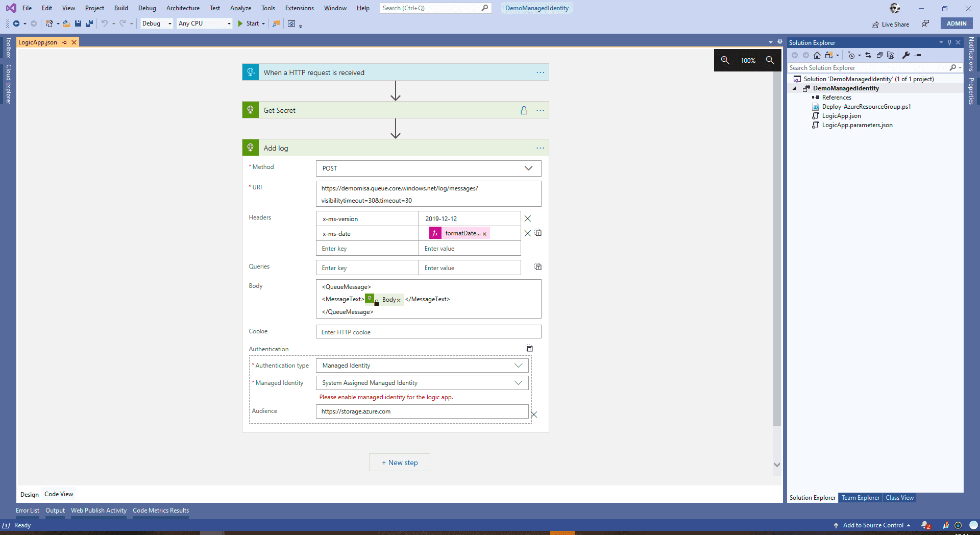Save the current file with the disk icon
The width and height of the screenshot is (980, 535).
tap(78, 23)
